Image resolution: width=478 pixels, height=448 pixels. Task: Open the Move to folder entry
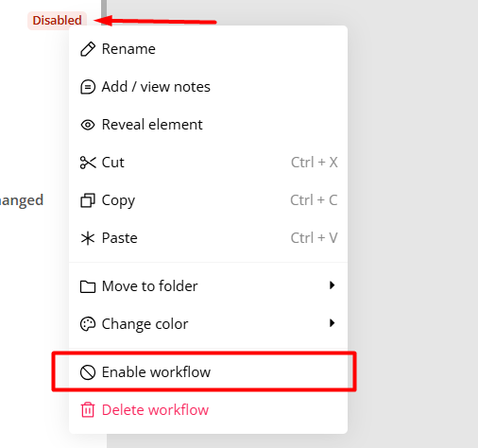(208, 286)
